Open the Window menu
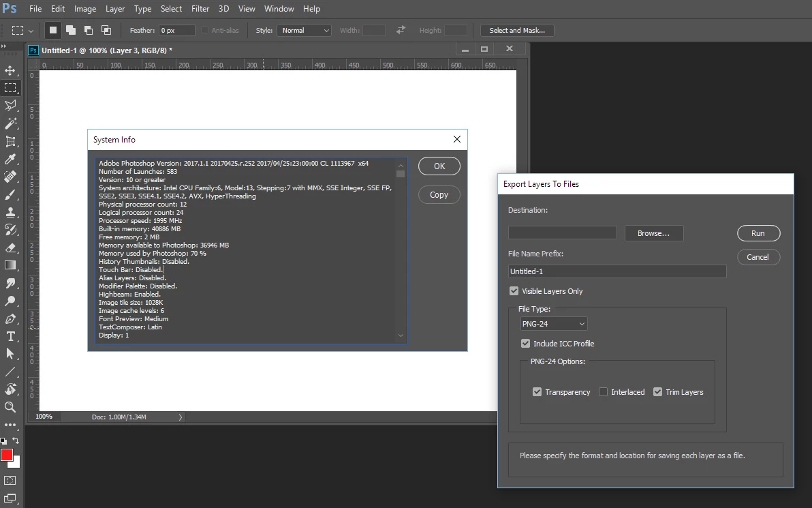Viewport: 812px width, 508px height. coord(279,9)
